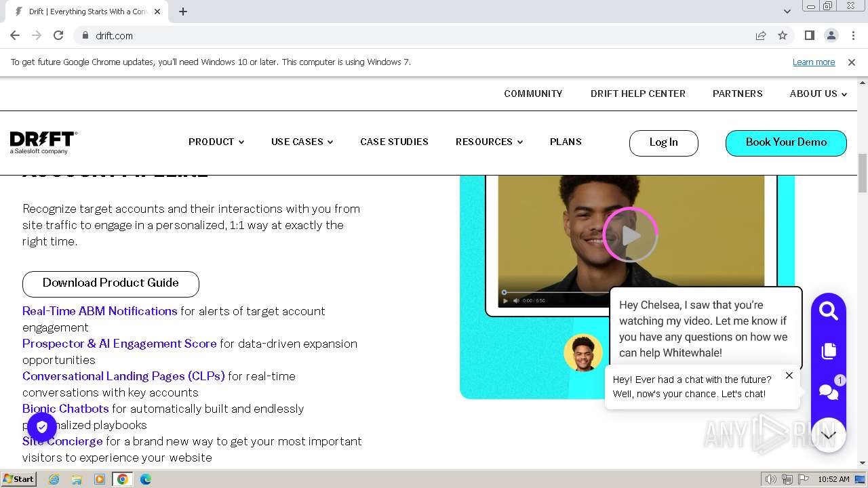Open the system volume tray icon
Image resolution: width=868 pixels, height=488 pixels.
click(771, 479)
